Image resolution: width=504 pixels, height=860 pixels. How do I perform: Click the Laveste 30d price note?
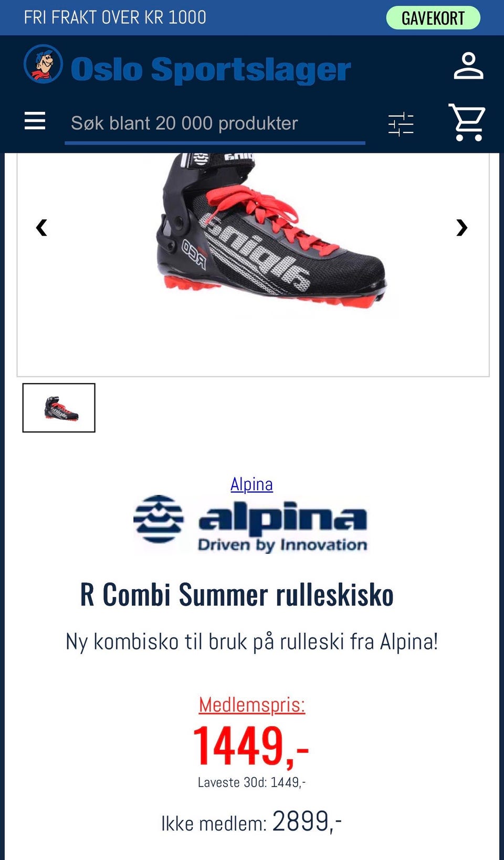click(x=251, y=782)
